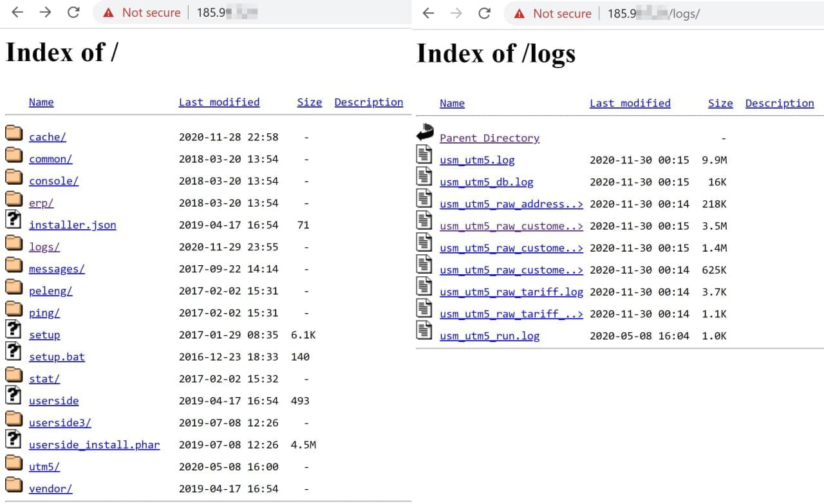Click the text file icon beside usm_utm5.log

(424, 154)
